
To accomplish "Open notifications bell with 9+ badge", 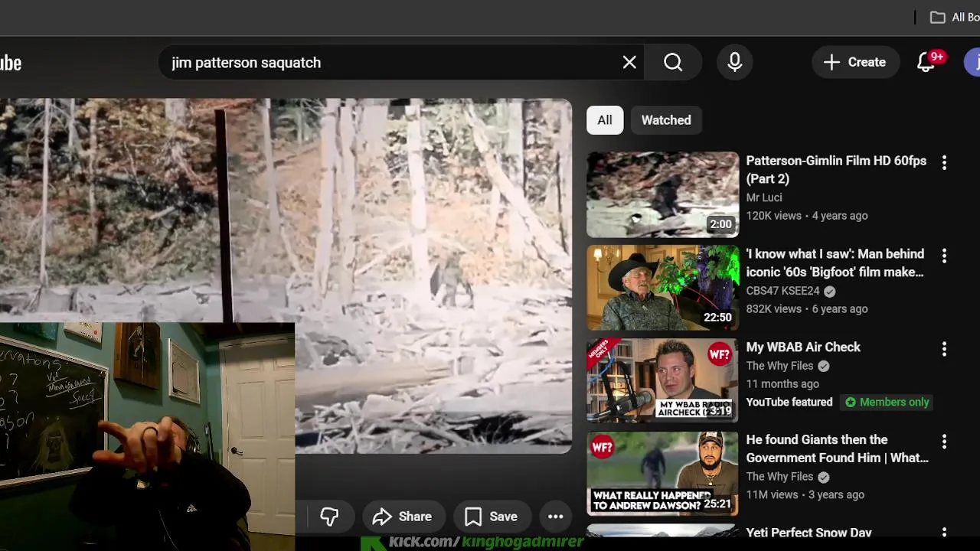I will 926,63.
